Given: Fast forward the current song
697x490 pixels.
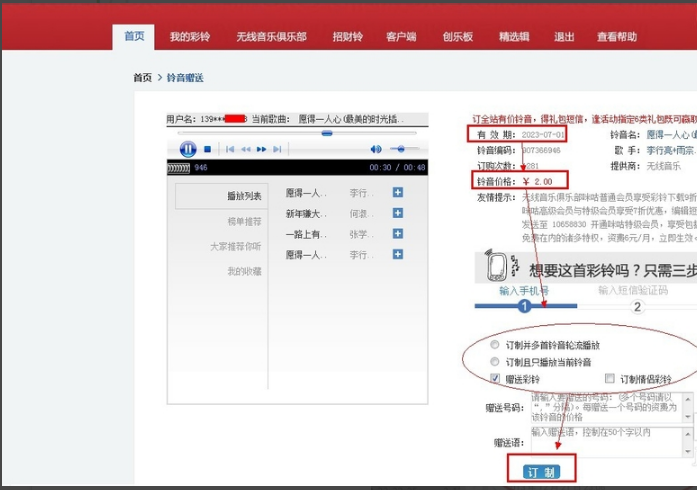Looking at the screenshot, I should [261, 149].
